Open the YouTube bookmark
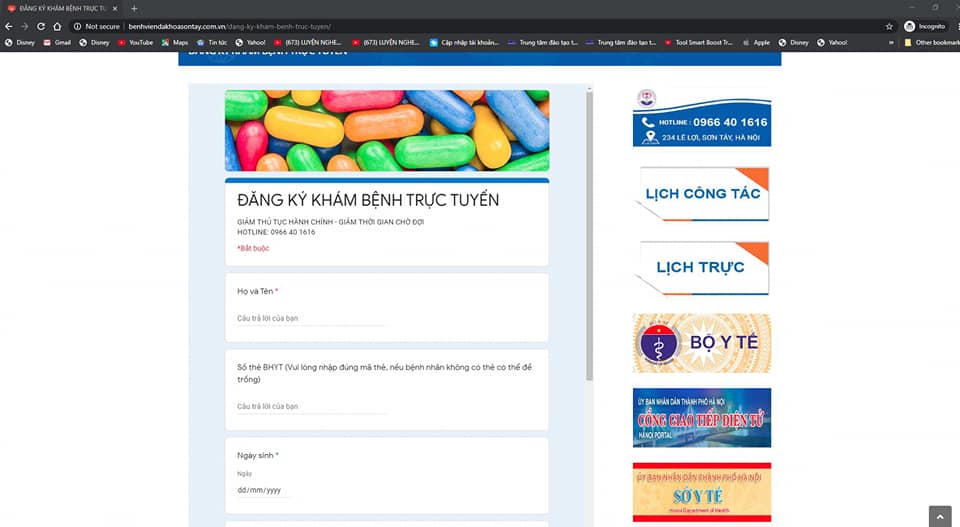 (135, 42)
